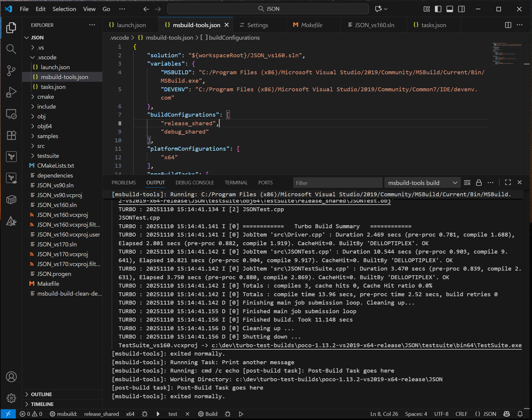Switch to the TERMINAL tab
532x420 pixels.
[236, 183]
